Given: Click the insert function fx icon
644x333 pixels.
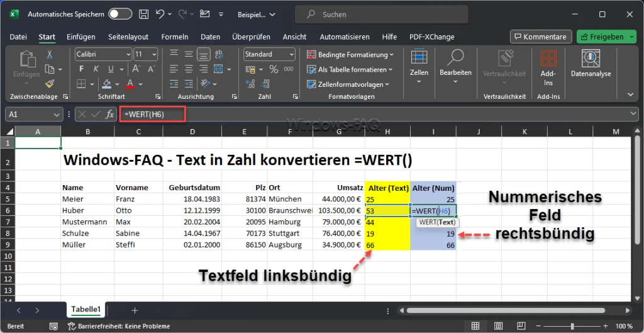Looking at the screenshot, I should point(109,115).
